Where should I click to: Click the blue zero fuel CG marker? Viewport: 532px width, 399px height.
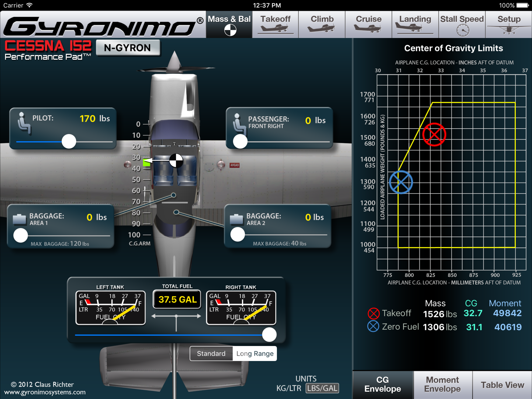[401, 182]
